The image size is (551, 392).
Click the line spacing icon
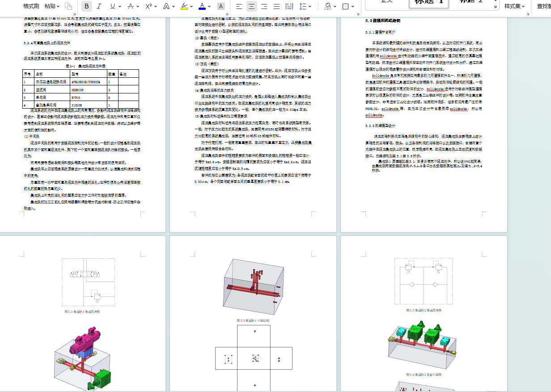(x=303, y=6)
